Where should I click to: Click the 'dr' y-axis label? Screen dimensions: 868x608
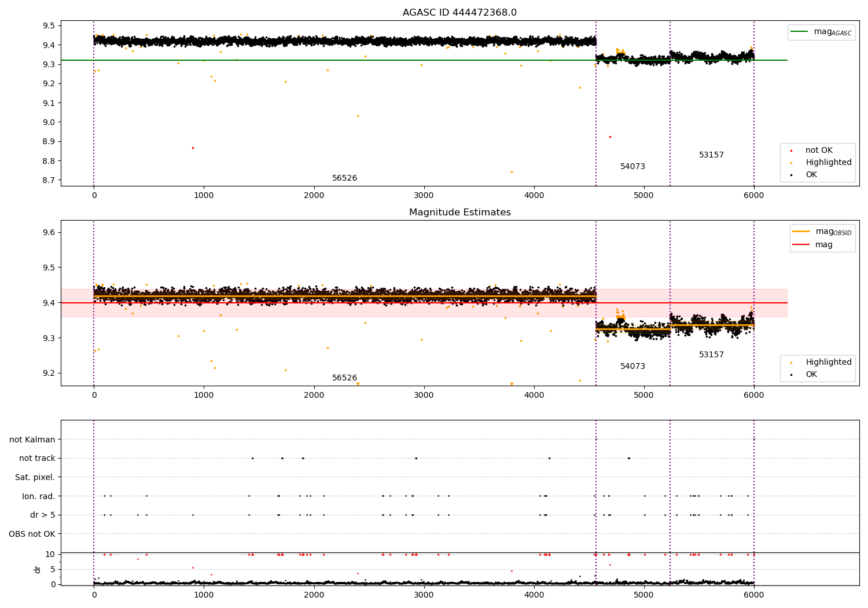[x=38, y=569]
